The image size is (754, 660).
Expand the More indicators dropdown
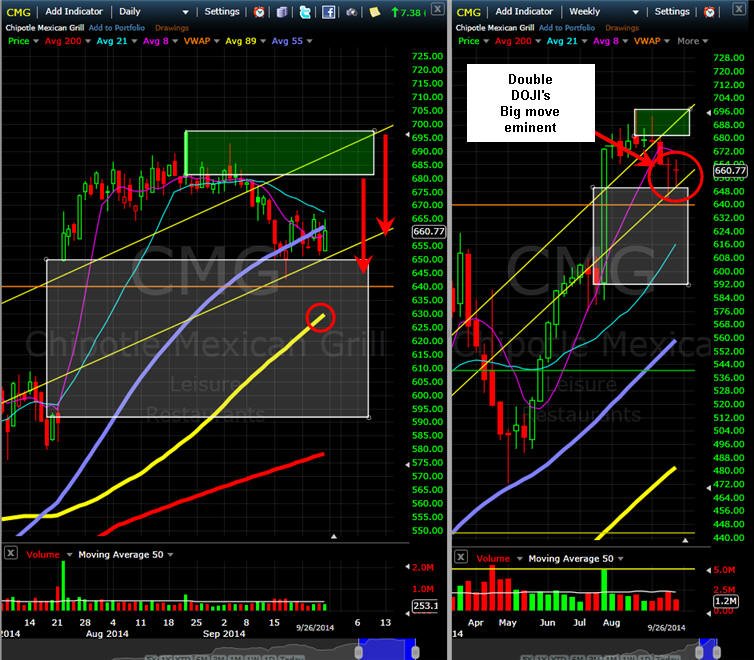[692, 41]
